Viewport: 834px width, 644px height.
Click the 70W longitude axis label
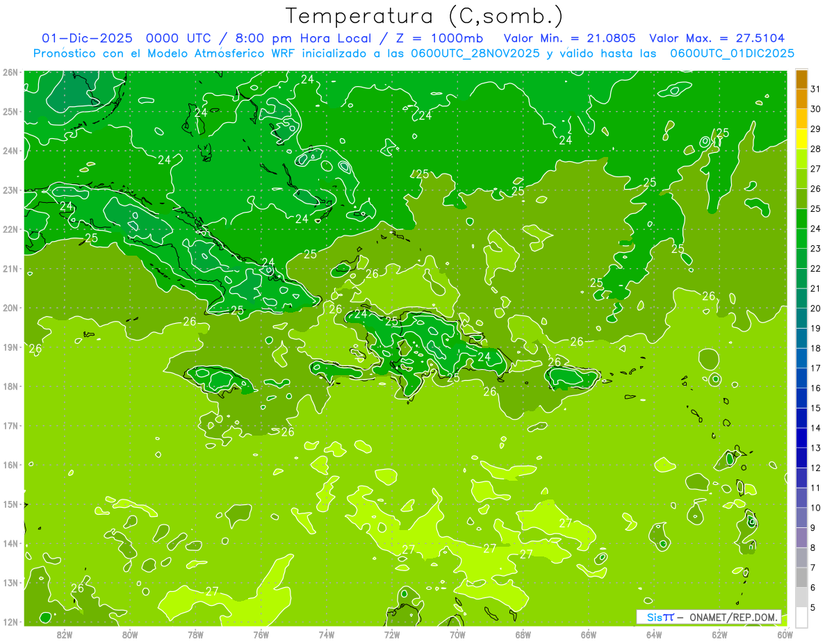(x=457, y=634)
